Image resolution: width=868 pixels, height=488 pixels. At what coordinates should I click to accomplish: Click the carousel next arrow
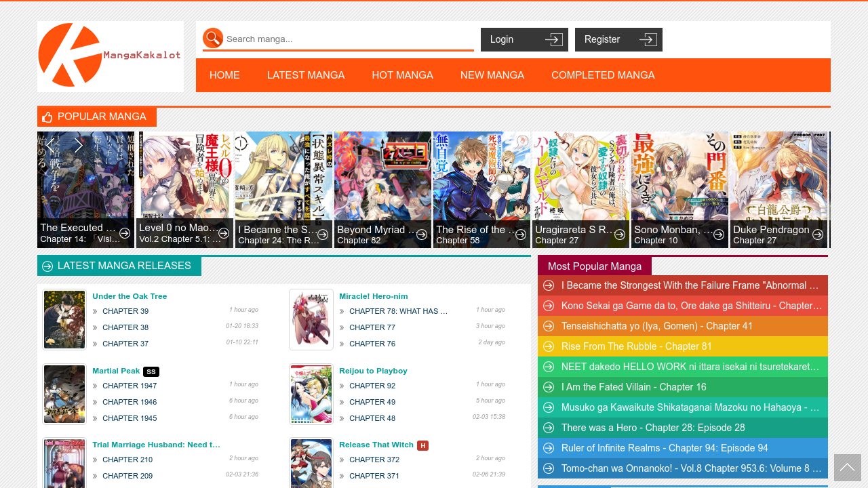(x=79, y=145)
